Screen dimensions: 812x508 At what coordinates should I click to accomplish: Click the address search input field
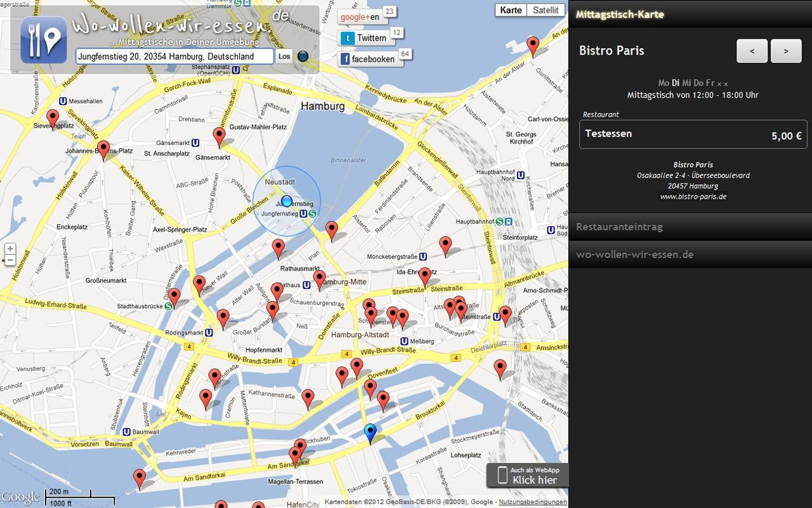[x=174, y=57]
